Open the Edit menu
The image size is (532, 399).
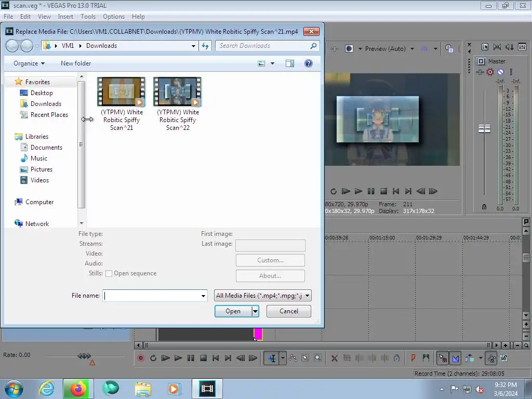(x=25, y=16)
